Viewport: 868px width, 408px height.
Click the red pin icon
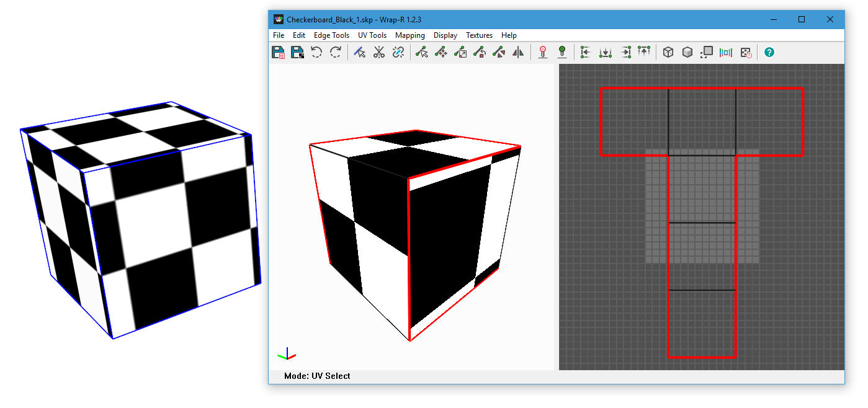(543, 53)
